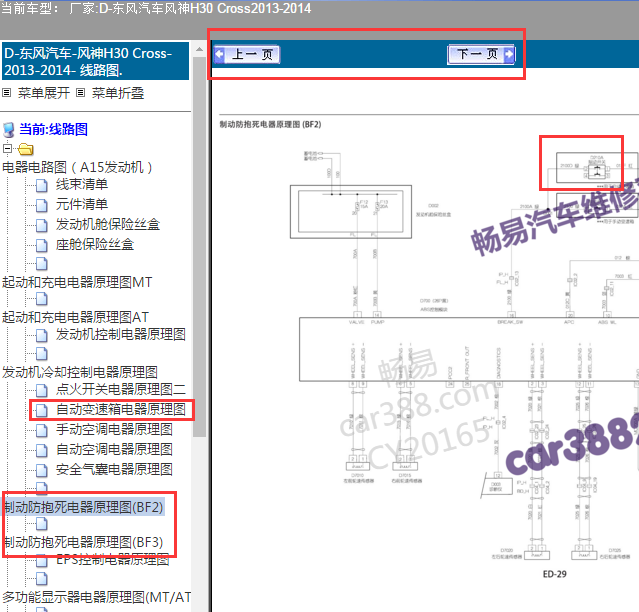Click the D-东风汽车-风神H30 Cross线路图 header
This screenshot has width=639, height=612.
(x=95, y=62)
